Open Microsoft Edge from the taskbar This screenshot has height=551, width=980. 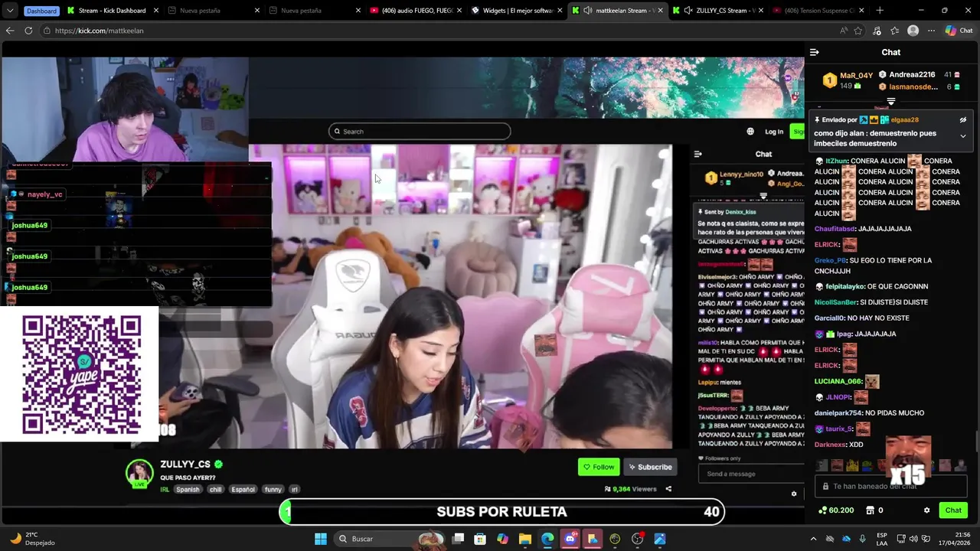pyautogui.click(x=547, y=539)
